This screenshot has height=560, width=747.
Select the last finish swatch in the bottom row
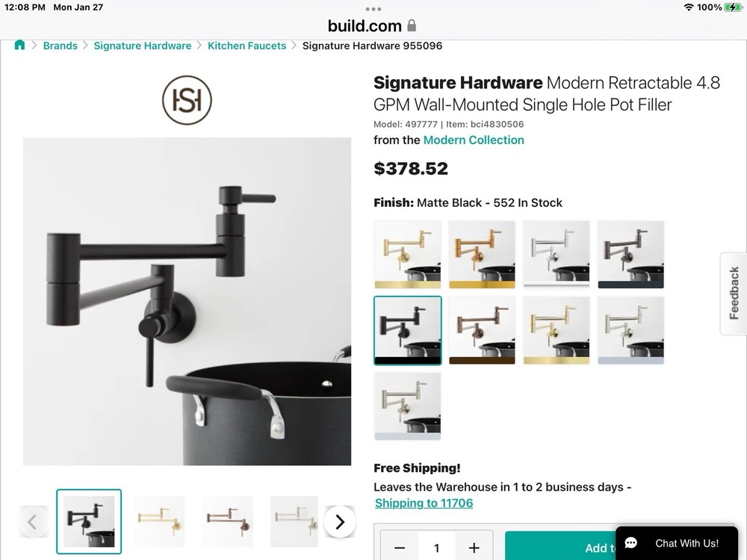point(408,406)
